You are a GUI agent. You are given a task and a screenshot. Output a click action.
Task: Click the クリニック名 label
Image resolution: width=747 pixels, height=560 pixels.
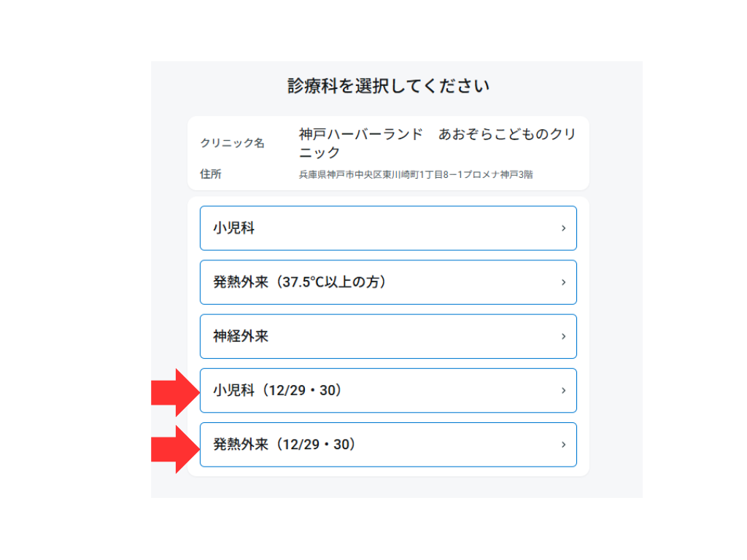pyautogui.click(x=232, y=144)
